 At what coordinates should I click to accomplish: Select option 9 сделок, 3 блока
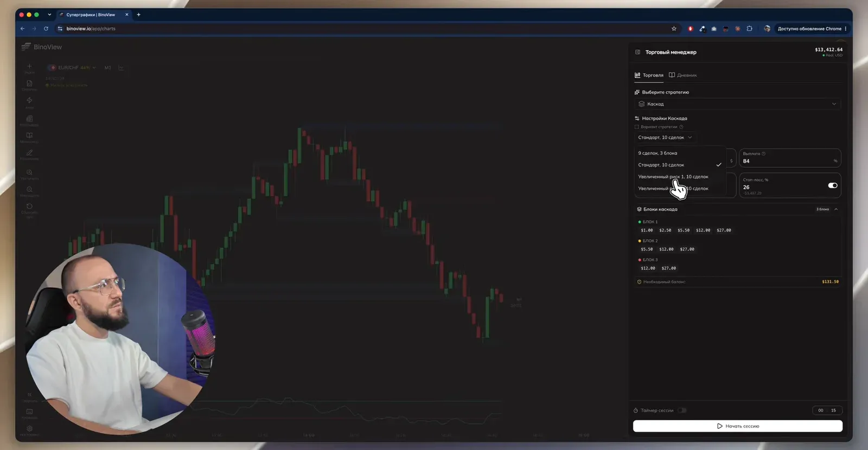[680, 153]
